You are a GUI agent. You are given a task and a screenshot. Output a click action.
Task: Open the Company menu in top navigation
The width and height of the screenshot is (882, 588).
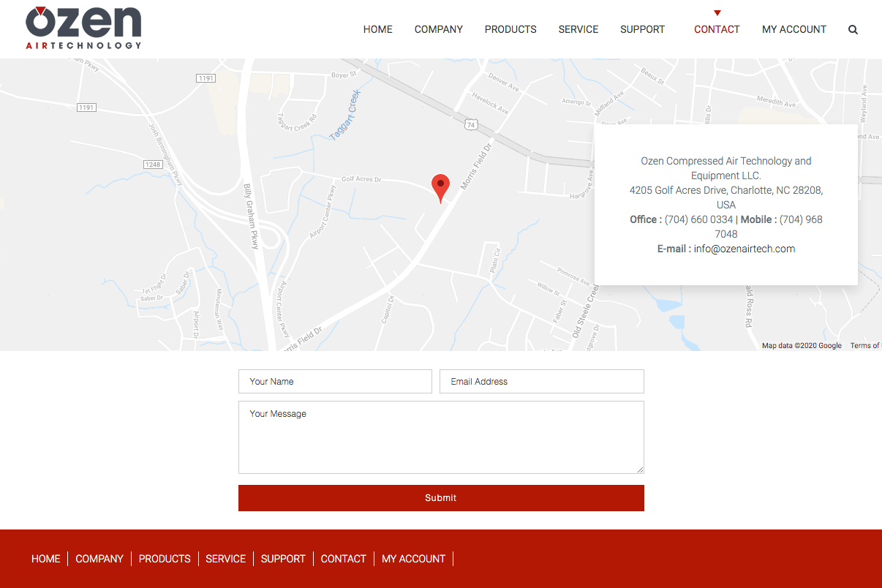(x=438, y=30)
